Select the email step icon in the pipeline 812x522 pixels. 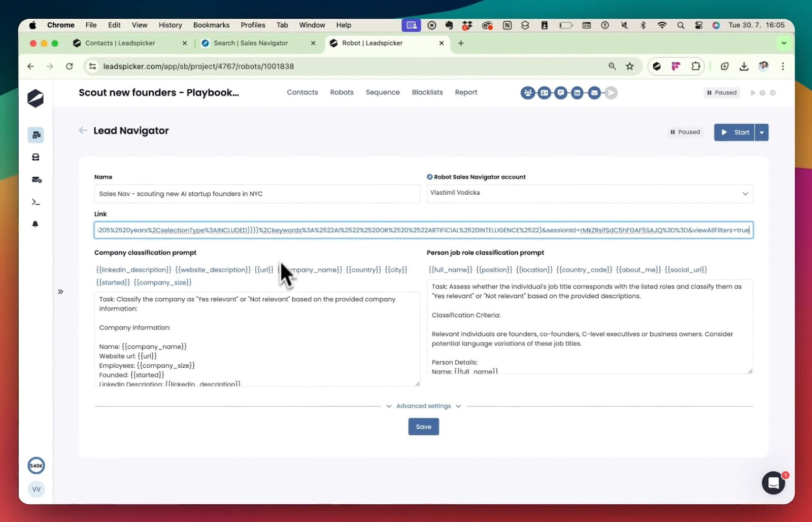tap(594, 92)
